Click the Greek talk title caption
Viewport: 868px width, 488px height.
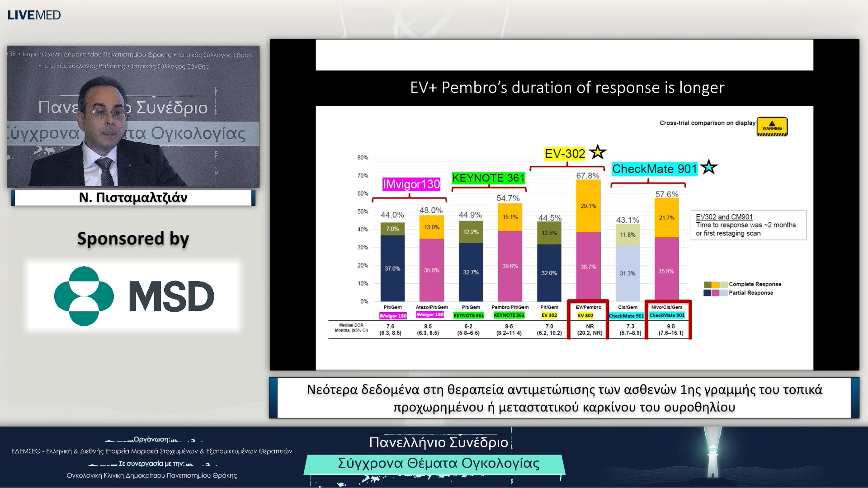564,398
